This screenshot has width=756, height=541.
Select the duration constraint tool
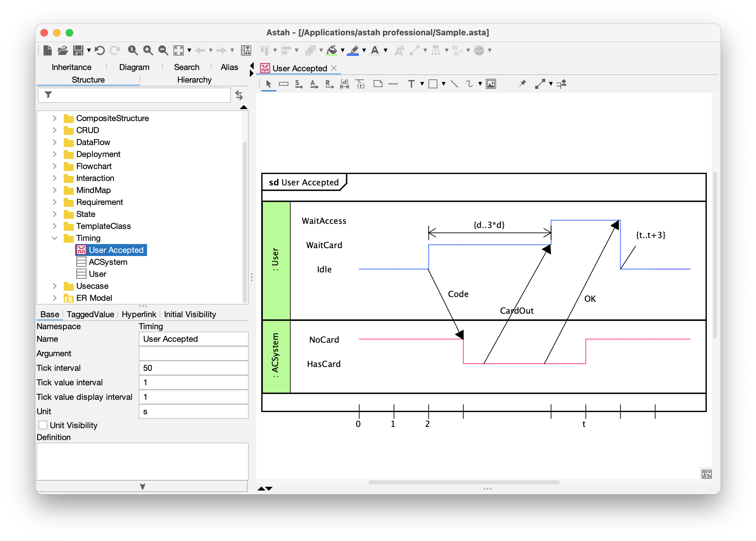tap(344, 84)
